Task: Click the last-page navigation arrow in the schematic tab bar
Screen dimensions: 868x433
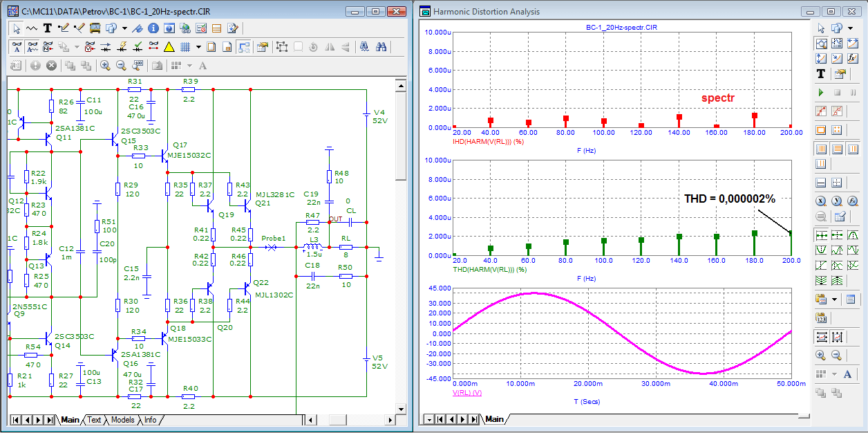Action: tap(50, 420)
